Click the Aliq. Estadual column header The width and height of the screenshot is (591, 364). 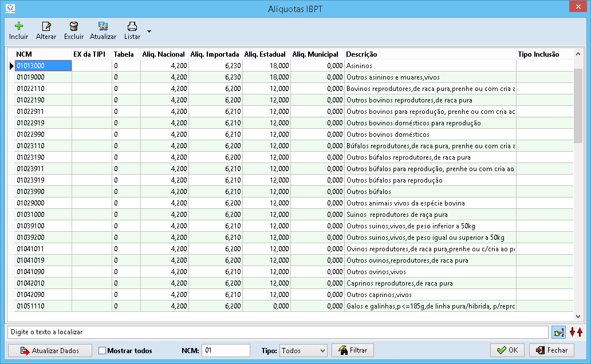(x=266, y=54)
